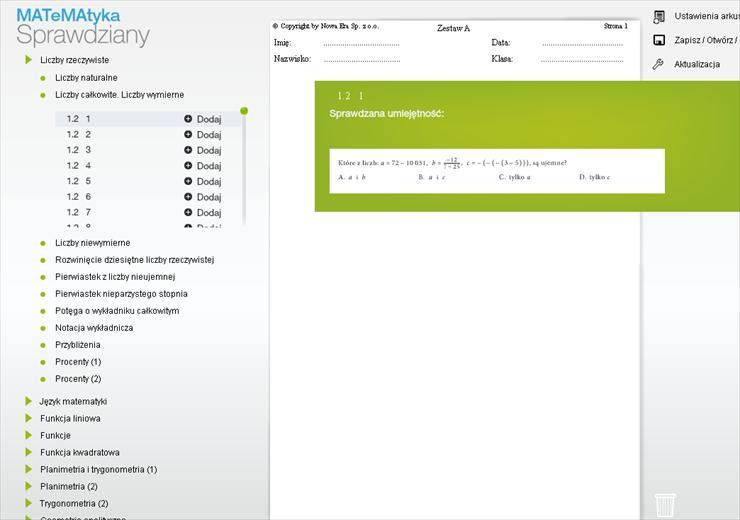
Task: Expand Planimetria i trygonometria (1) section
Action: 28,470
